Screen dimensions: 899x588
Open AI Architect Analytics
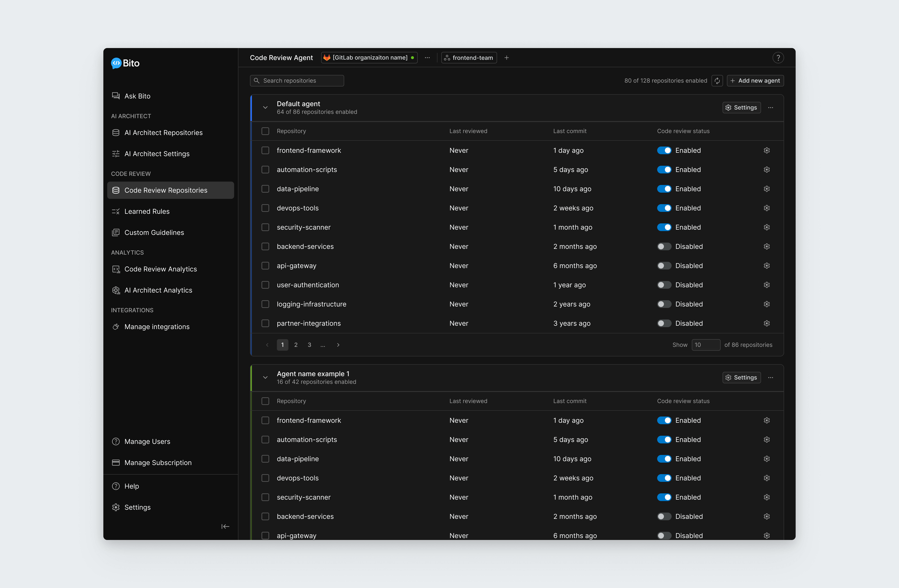[170, 290]
